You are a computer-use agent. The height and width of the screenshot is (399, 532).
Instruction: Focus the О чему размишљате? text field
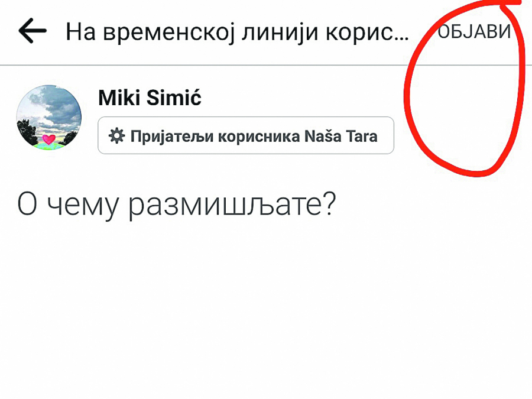(176, 205)
